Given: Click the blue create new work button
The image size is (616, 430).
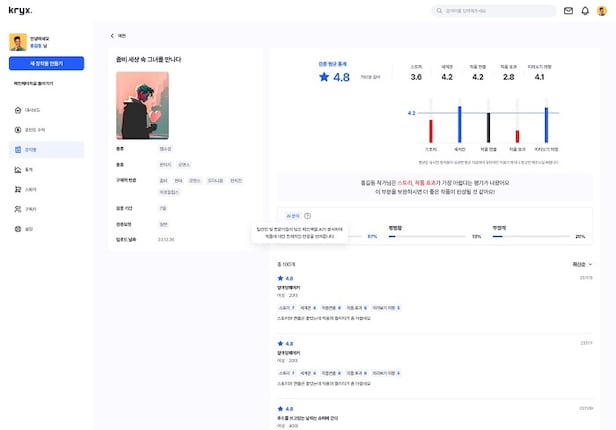Looking at the screenshot, I should click(x=46, y=63).
